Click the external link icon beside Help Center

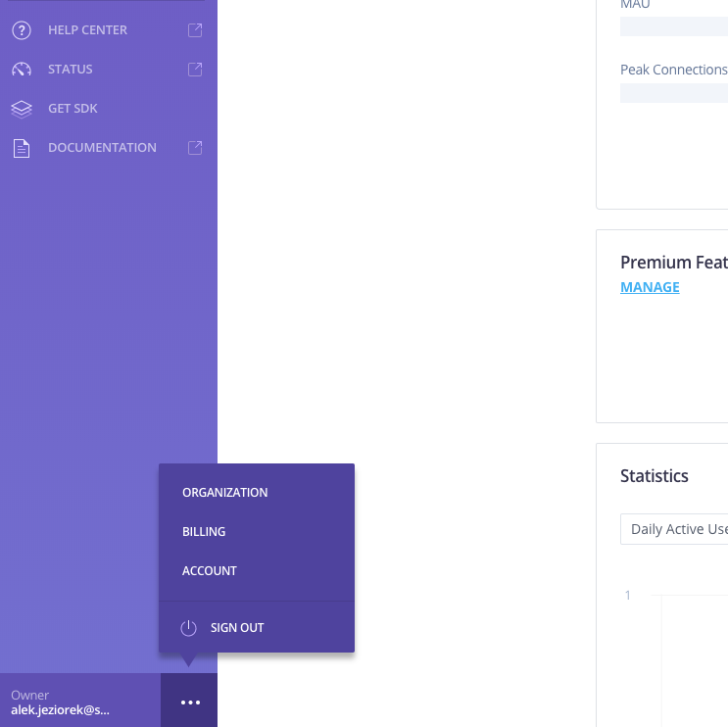click(x=195, y=30)
